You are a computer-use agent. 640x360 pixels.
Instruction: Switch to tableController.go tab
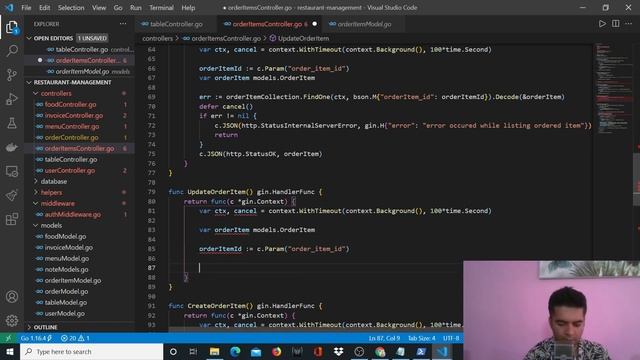pyautogui.click(x=176, y=24)
